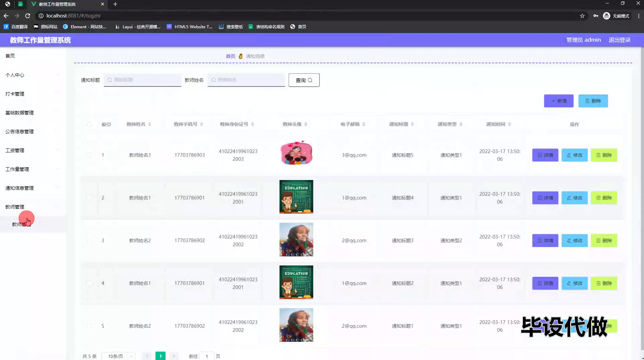Check the row 4 checkbox
The height and width of the screenshot is (360, 644).
89,283
